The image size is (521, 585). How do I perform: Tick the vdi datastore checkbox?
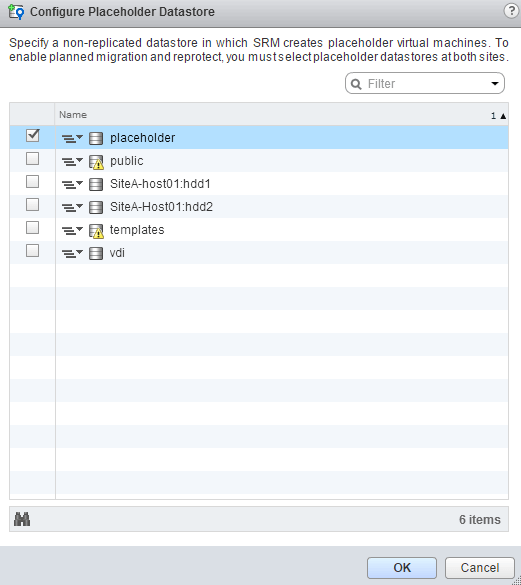pos(32,250)
